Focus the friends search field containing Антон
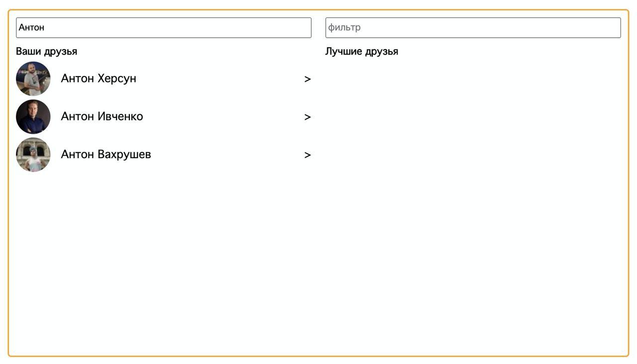This screenshot has height=364, width=637. [x=164, y=27]
